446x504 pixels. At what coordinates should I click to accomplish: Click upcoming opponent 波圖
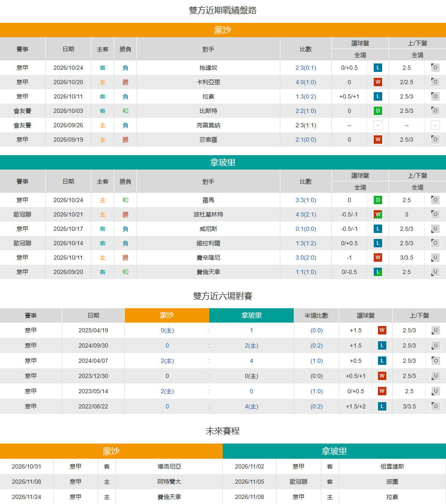click(392, 482)
